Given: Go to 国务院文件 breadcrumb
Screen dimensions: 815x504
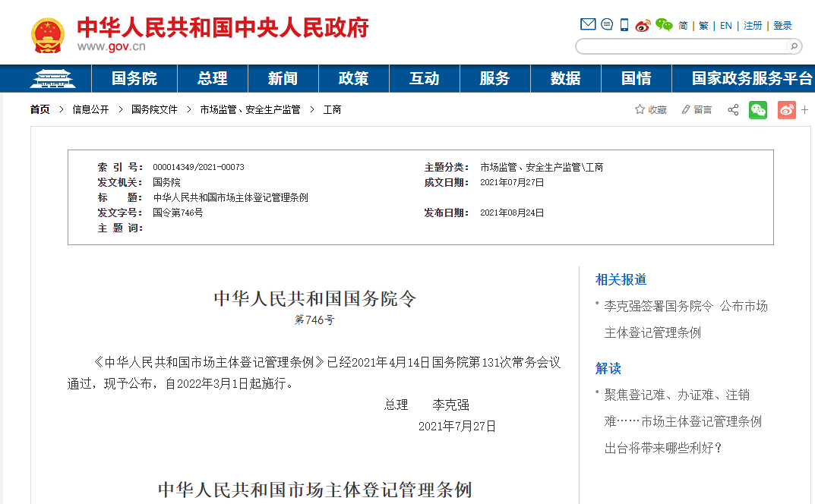Looking at the screenshot, I should [154, 109].
